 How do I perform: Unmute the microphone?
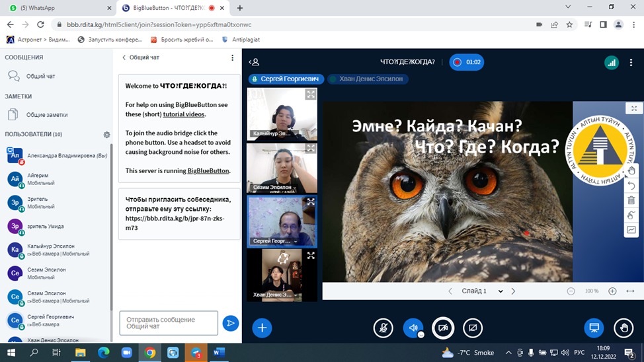pos(383,328)
